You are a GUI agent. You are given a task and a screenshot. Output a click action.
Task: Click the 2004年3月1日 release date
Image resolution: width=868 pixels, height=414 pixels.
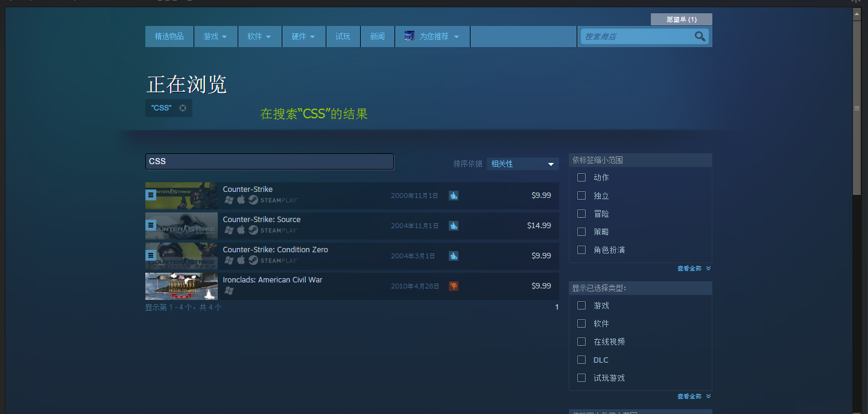click(413, 256)
